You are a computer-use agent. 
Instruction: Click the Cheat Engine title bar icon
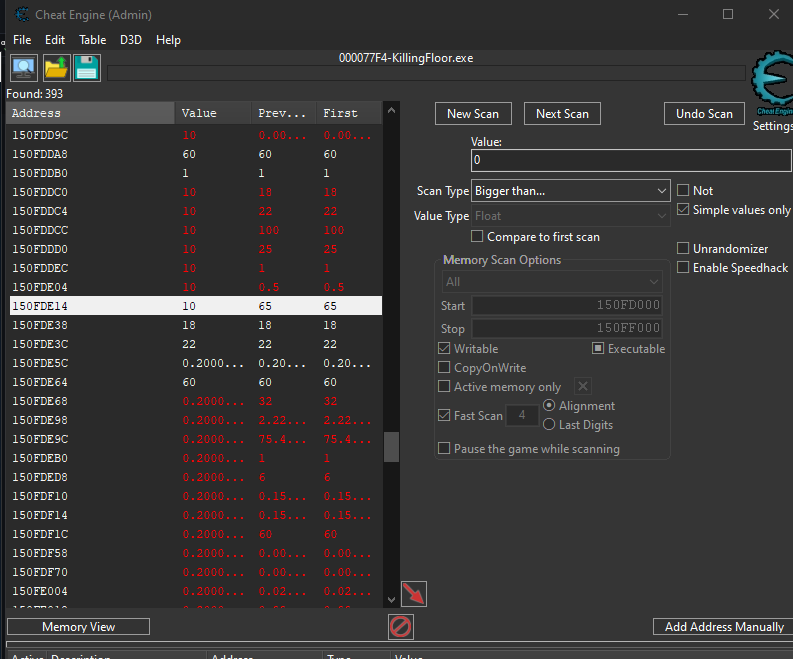coord(22,14)
